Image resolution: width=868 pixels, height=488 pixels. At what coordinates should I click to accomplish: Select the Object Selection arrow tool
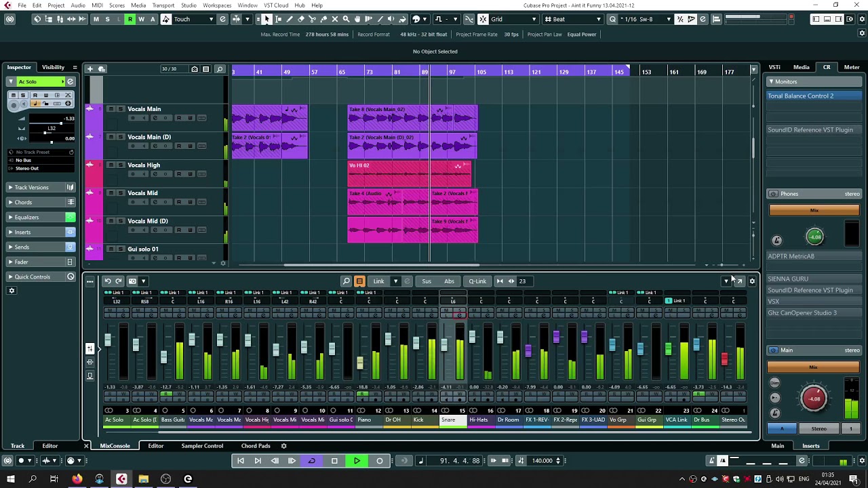click(x=267, y=19)
